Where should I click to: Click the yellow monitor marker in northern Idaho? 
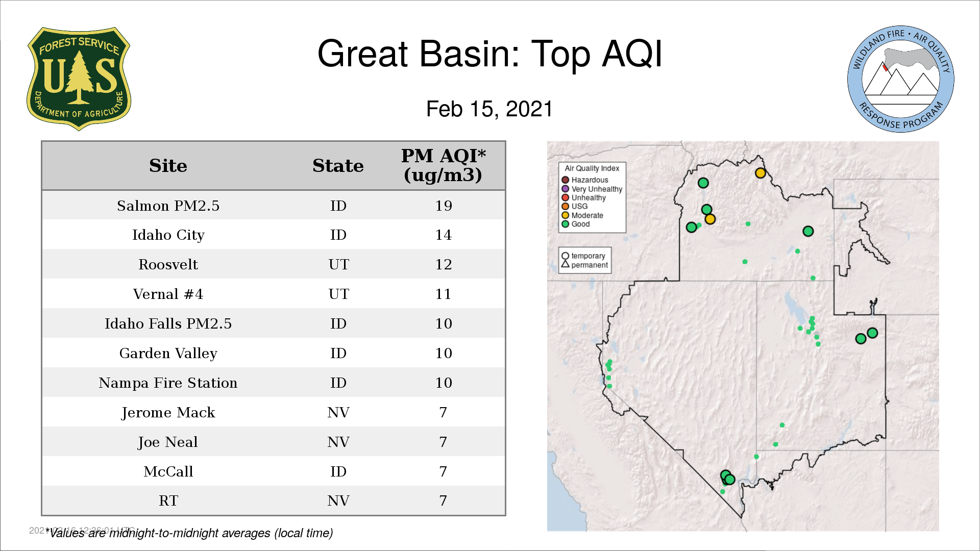[x=761, y=173]
